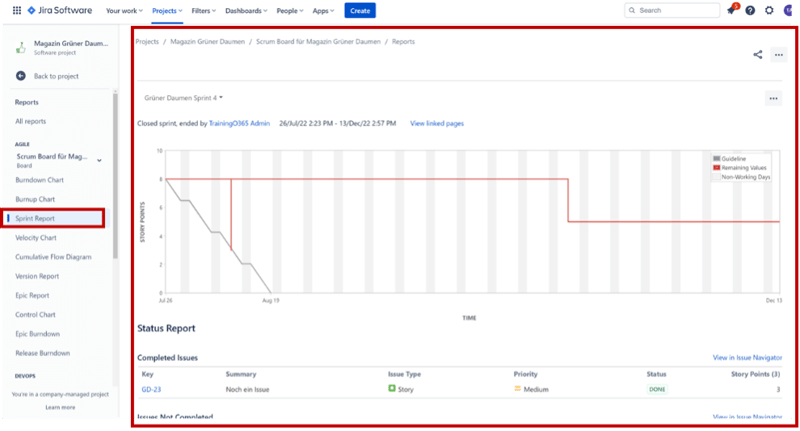Open the Burnup Chart report
Screen dimensions: 800x431
(35, 199)
